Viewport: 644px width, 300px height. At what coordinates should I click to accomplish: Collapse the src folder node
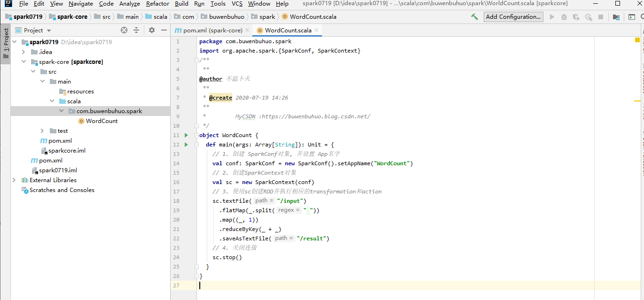33,72
